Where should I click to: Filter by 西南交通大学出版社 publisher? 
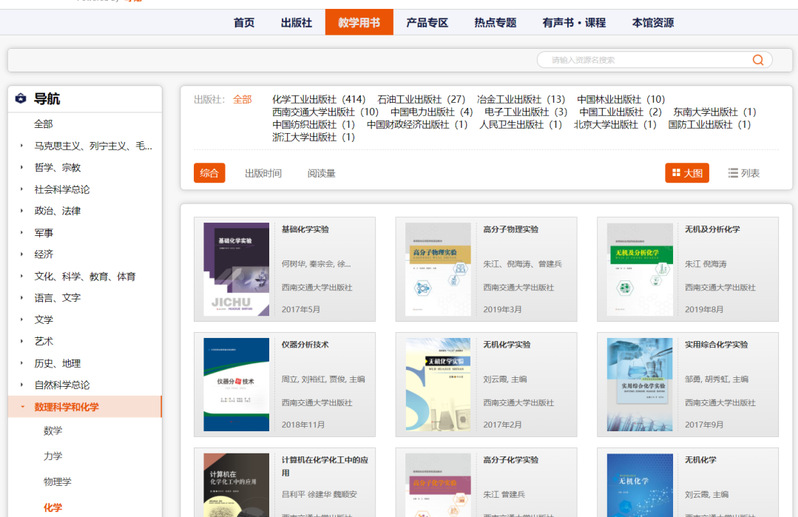coord(325,112)
